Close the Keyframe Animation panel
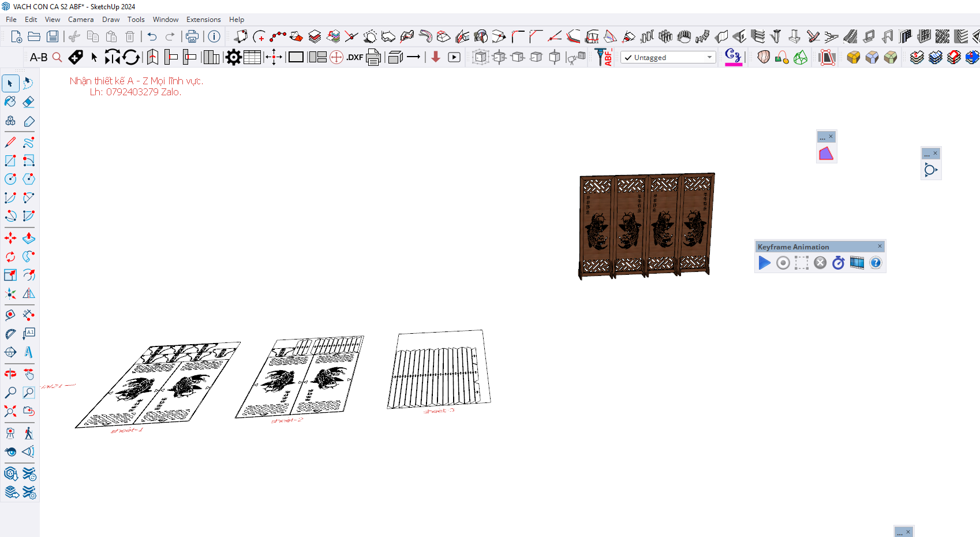The width and height of the screenshot is (980, 537). 880,247
